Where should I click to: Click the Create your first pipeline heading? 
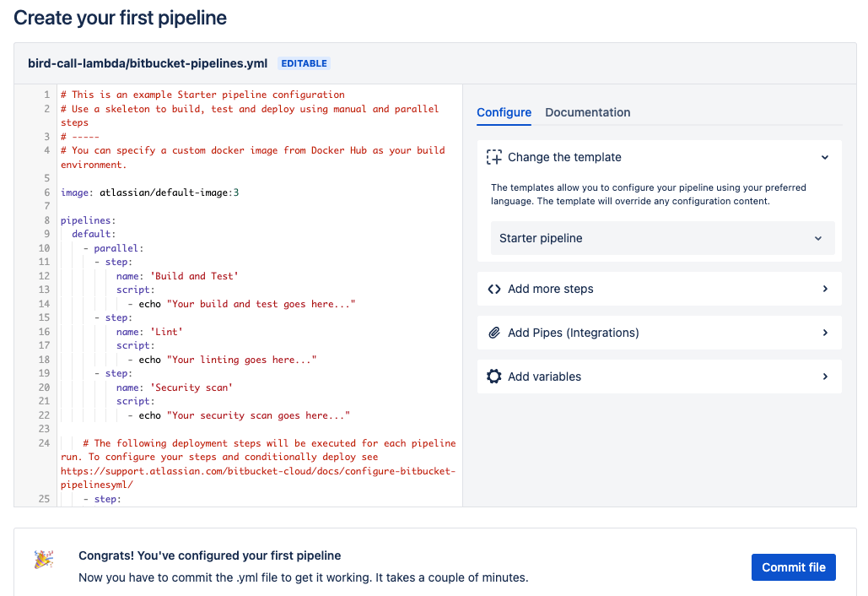[120, 18]
